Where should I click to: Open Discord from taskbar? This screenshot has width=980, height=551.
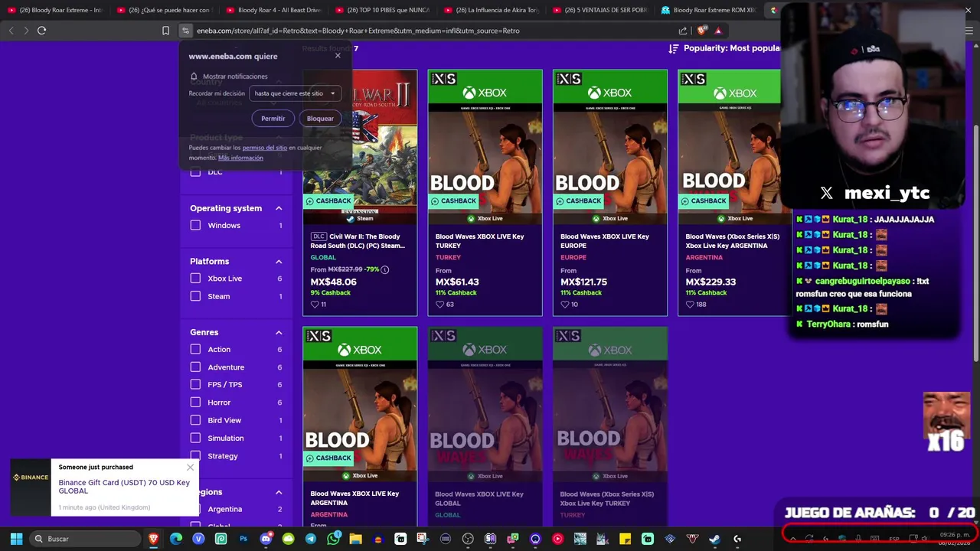pos(266,539)
